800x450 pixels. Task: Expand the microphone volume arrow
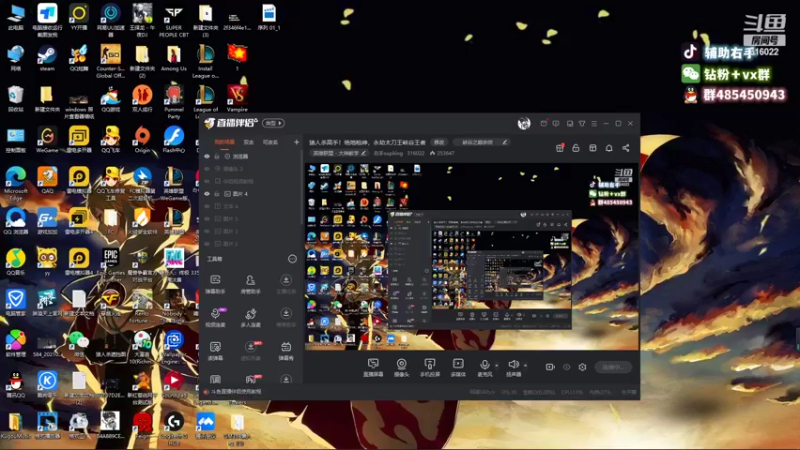pyautogui.click(x=497, y=365)
